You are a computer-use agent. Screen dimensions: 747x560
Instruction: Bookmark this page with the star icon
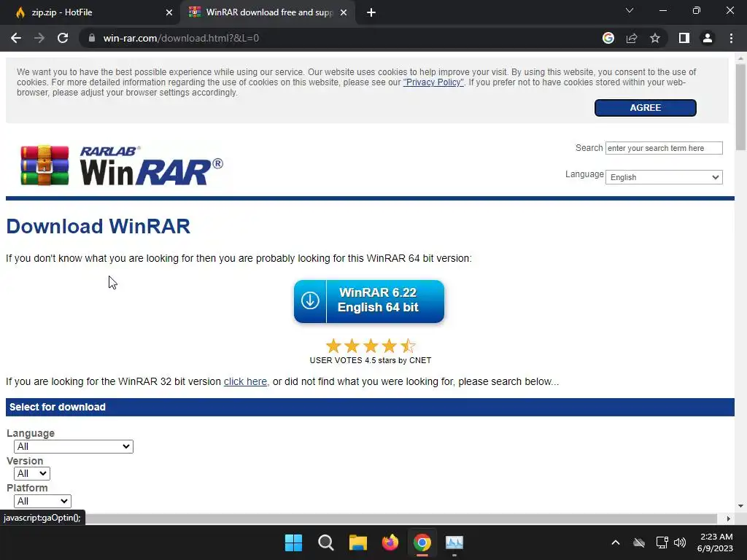click(655, 38)
